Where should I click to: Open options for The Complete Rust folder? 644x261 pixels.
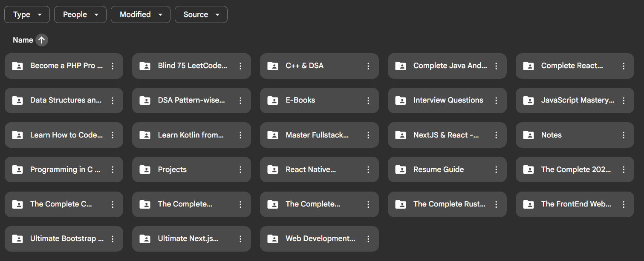(496, 204)
